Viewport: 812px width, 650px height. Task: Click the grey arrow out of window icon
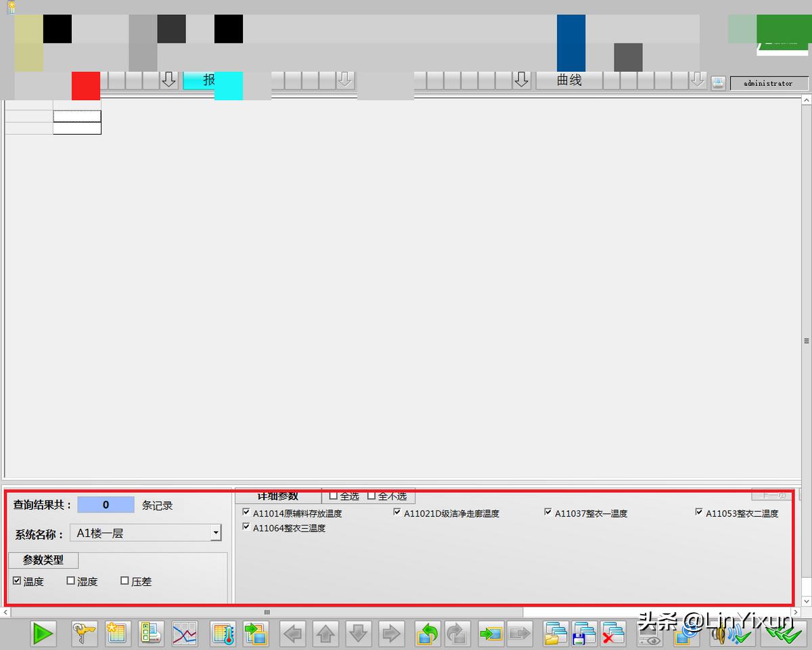coord(520,634)
